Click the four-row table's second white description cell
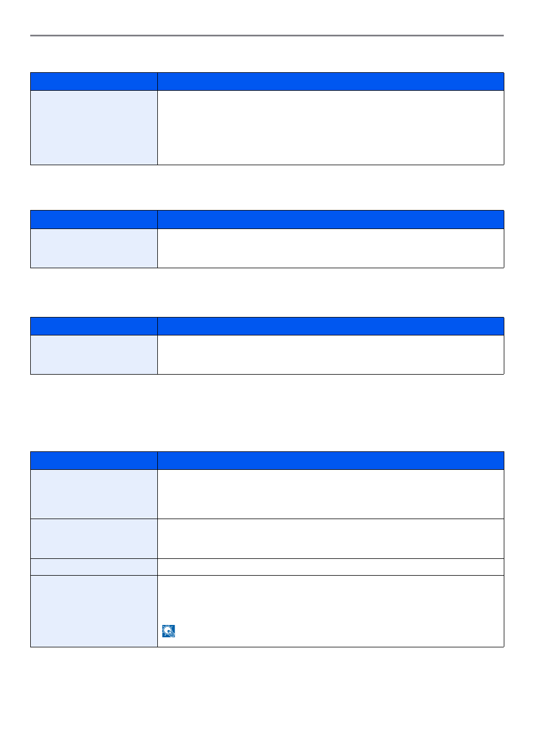The height and width of the screenshot is (756, 534). point(330,539)
